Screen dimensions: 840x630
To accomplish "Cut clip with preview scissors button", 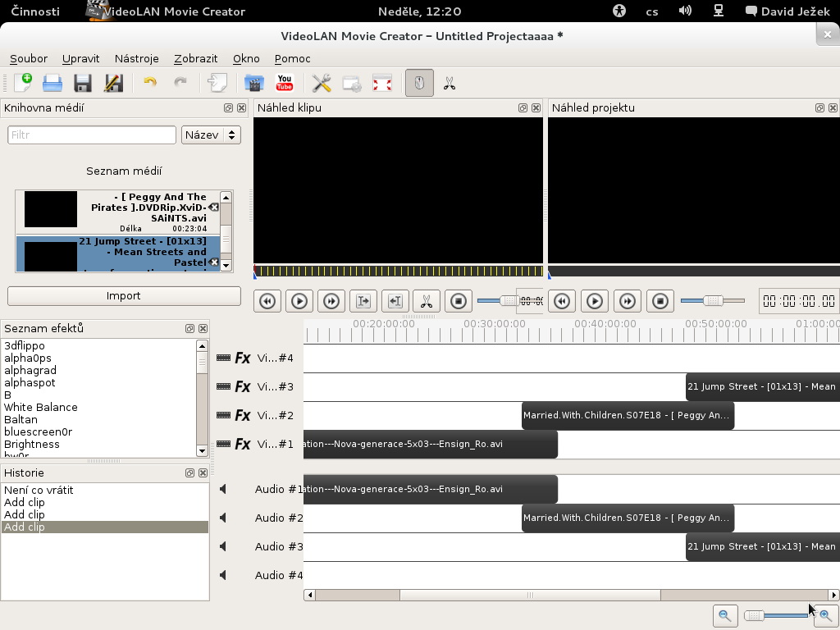I will pos(427,301).
